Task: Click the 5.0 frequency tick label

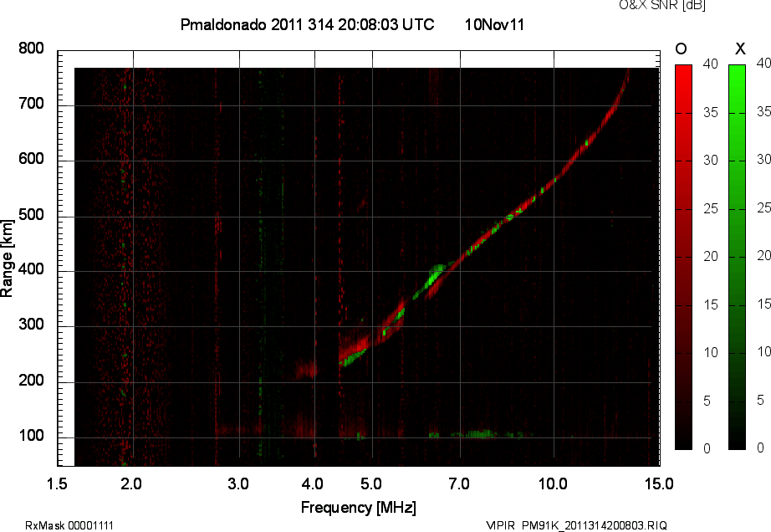Action: tap(371, 483)
